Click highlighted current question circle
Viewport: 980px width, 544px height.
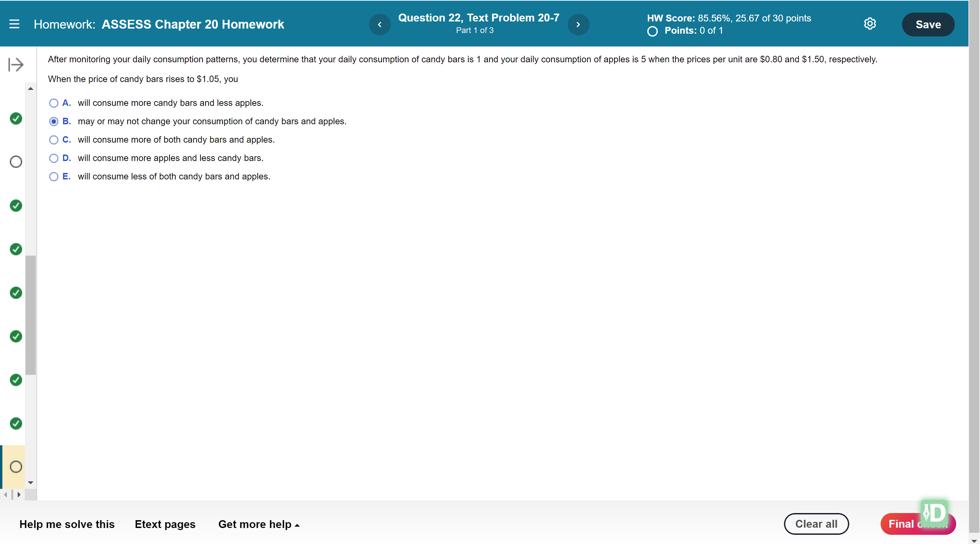[16, 467]
